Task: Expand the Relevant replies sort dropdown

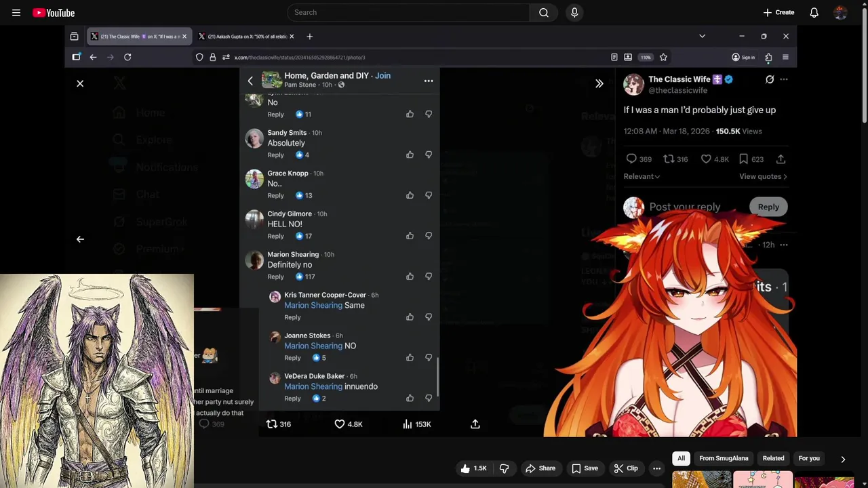Action: pyautogui.click(x=642, y=176)
